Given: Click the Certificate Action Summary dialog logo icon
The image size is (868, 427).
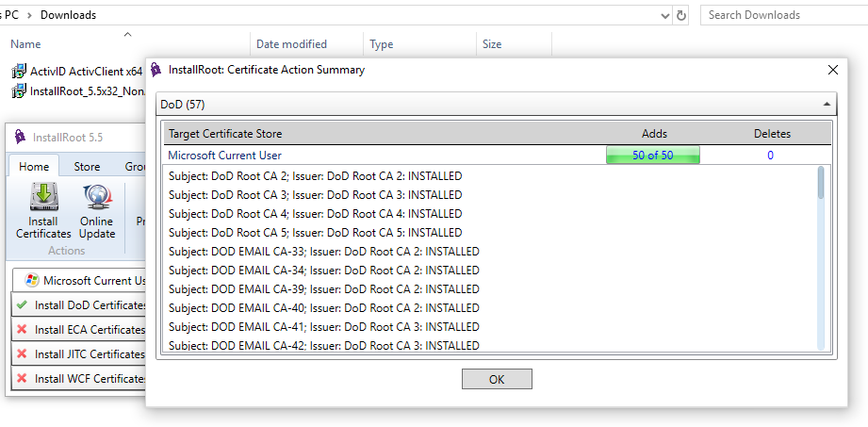Looking at the screenshot, I should tap(156, 69).
